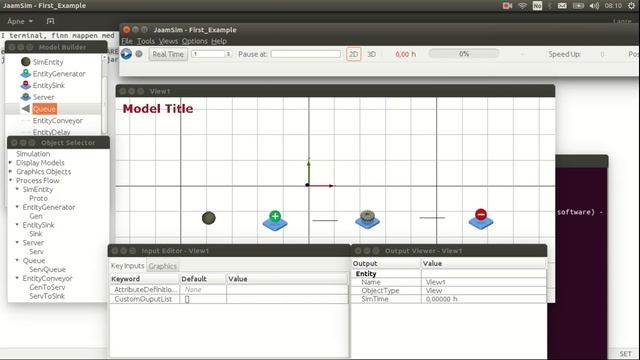The width and height of the screenshot is (640, 360).
Task: Collapse the EntityGenerator tree node
Action: (17, 207)
